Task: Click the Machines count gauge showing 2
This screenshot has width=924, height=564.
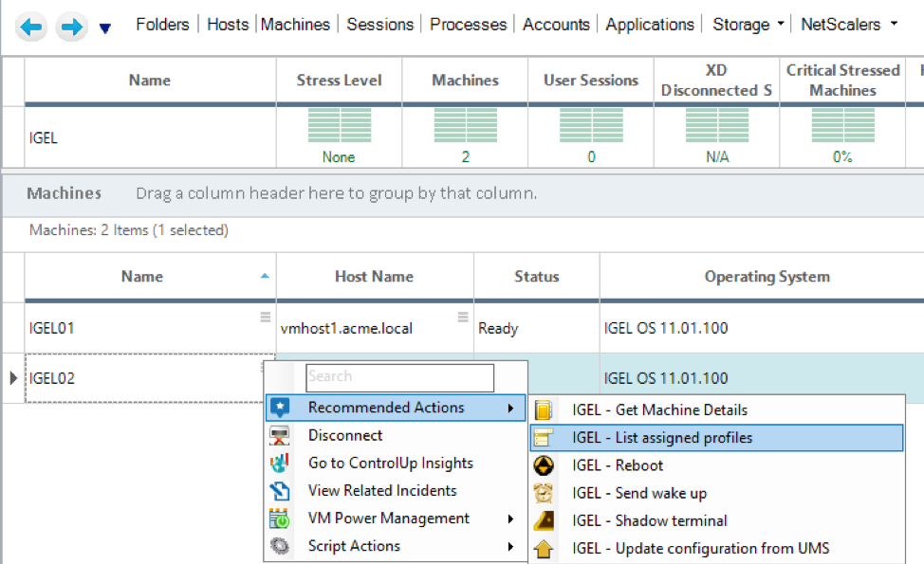Action: 466,136
